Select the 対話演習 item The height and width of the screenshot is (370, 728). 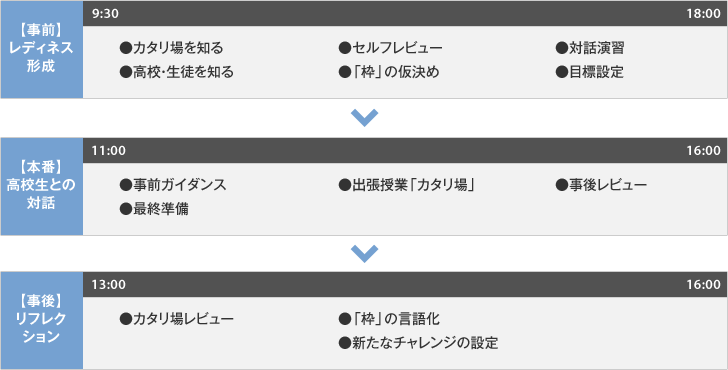click(590, 48)
